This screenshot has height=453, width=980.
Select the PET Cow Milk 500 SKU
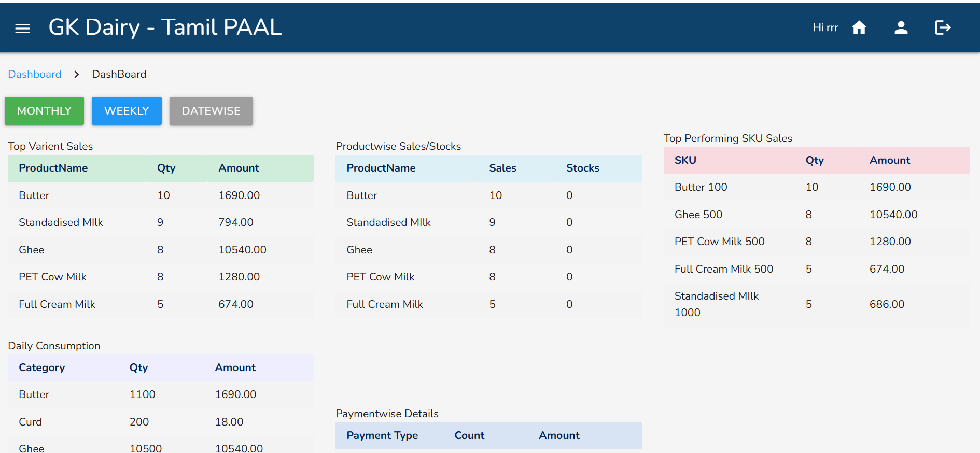[x=720, y=242]
